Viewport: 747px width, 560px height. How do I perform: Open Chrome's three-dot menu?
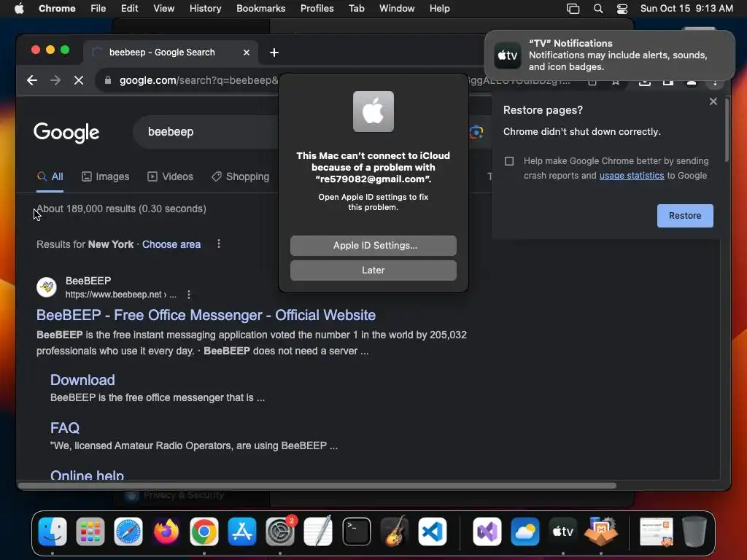pyautogui.click(x=715, y=82)
